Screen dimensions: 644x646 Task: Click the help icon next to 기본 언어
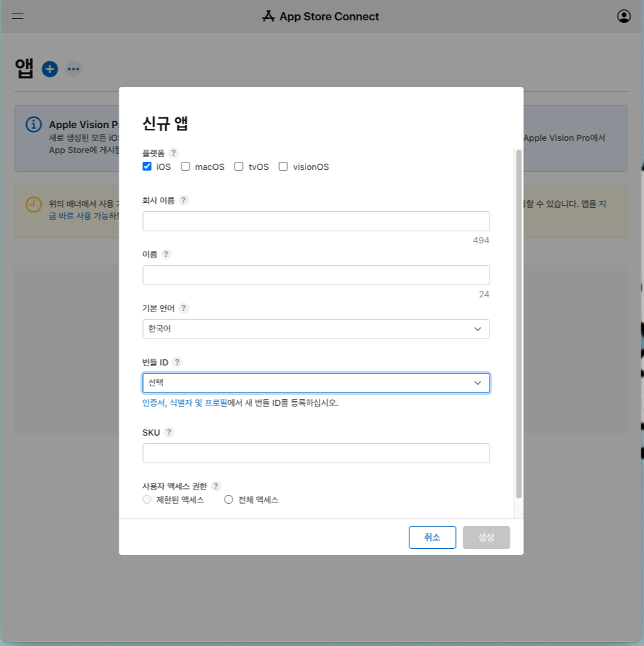point(184,308)
